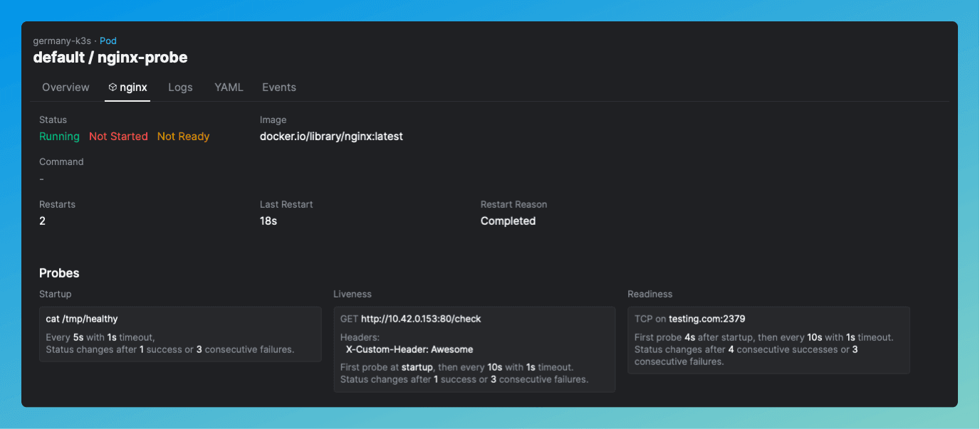Click the Restarts count value 2

coord(42,221)
